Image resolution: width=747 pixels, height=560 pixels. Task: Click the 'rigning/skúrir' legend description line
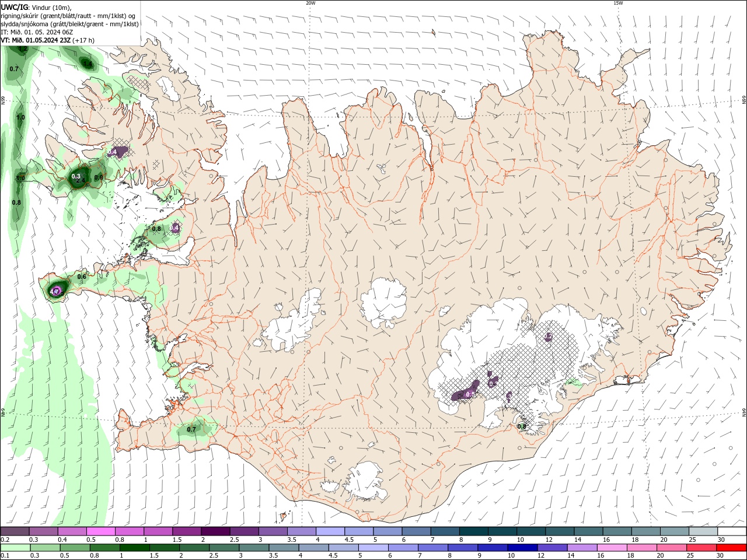click(x=69, y=16)
